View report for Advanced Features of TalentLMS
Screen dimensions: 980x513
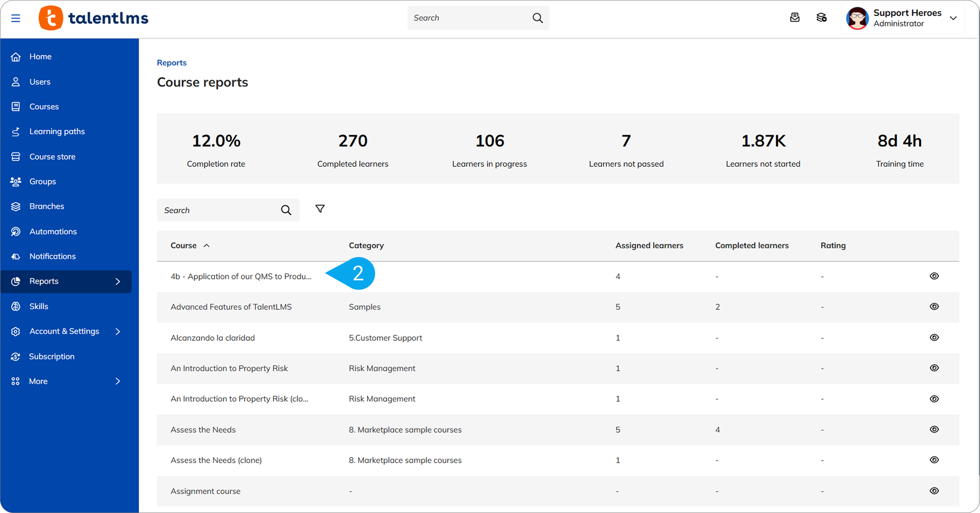(x=934, y=307)
